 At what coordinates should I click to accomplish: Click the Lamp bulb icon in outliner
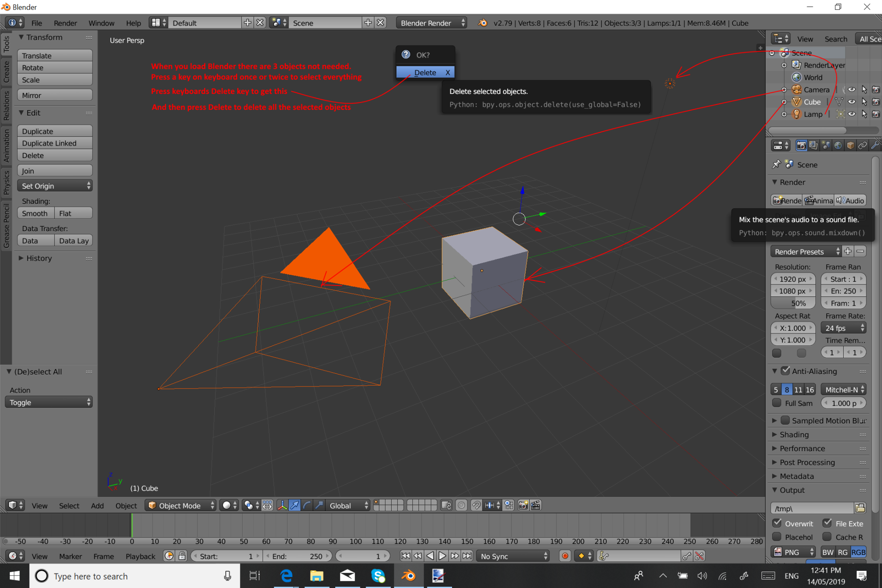(x=796, y=114)
